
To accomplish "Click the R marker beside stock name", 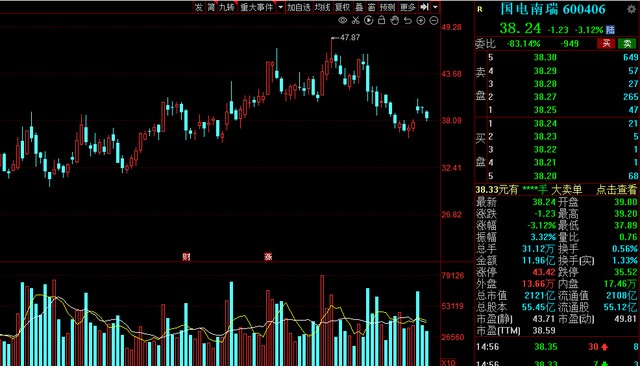I will pos(480,9).
